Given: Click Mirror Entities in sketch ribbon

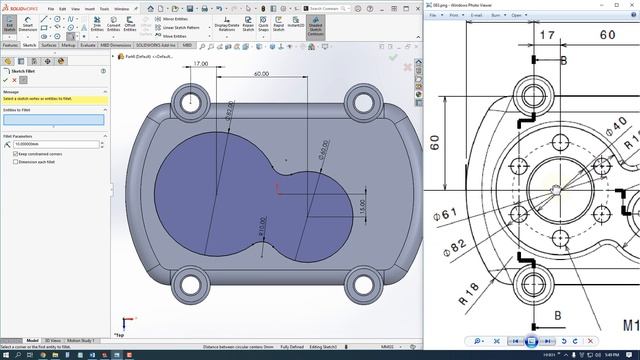Looking at the screenshot, I should (171, 19).
